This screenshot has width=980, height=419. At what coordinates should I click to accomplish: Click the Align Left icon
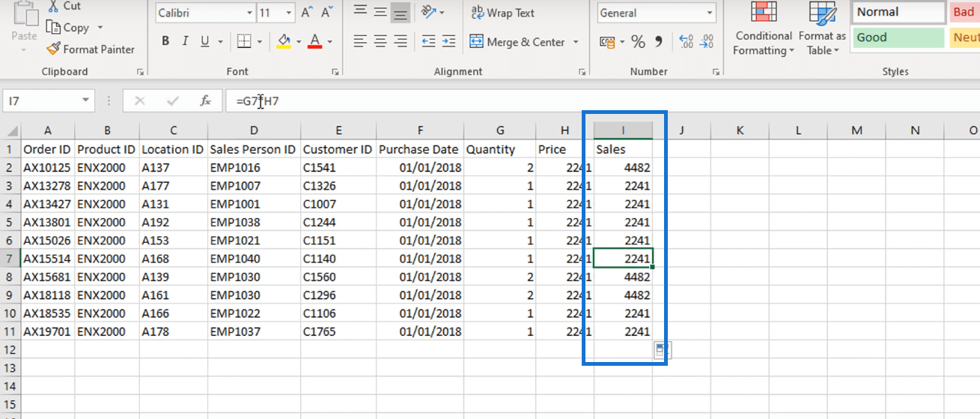coord(360,41)
